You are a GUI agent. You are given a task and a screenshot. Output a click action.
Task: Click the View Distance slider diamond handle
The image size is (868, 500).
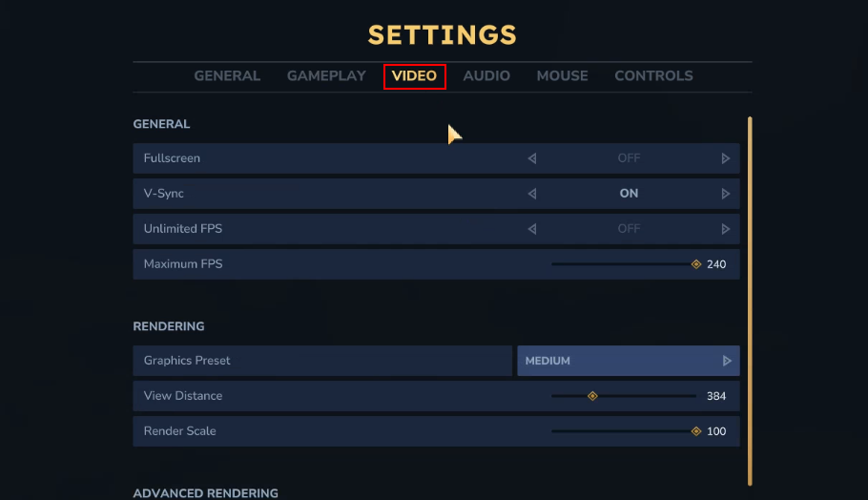[x=592, y=396]
